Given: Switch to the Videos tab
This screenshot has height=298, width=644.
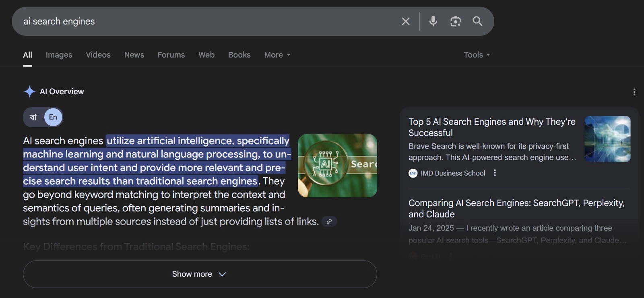Looking at the screenshot, I should pos(98,55).
